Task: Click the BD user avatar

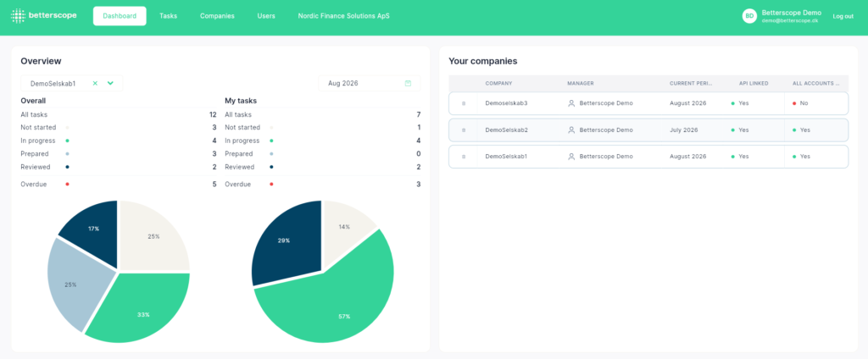Action: pos(749,16)
